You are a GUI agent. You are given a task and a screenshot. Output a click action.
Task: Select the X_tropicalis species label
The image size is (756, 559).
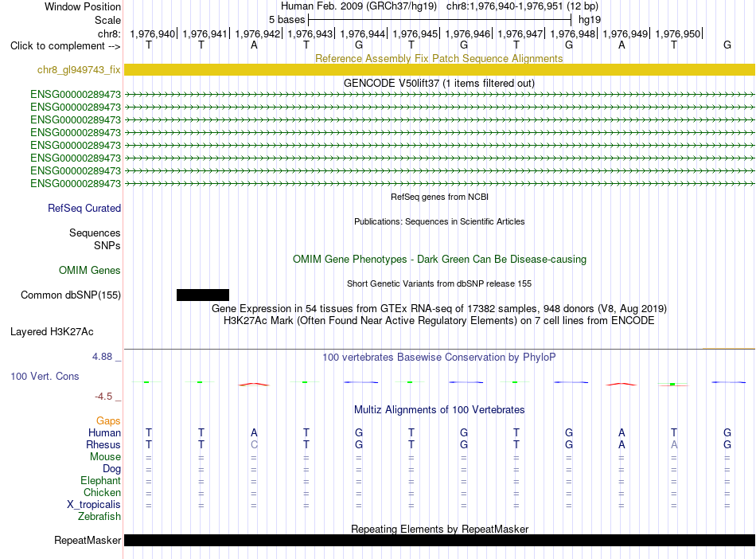(x=94, y=505)
